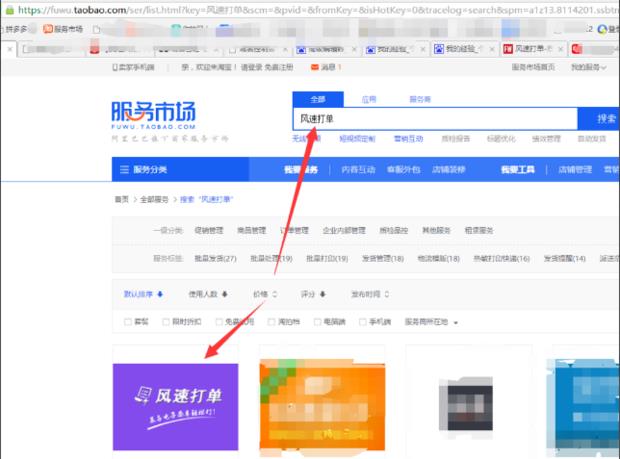Open 内容互动 in the blue nav bar

[x=358, y=170]
